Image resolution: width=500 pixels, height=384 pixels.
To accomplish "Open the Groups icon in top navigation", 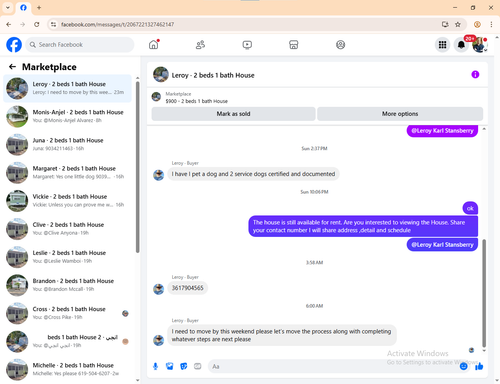I will click(x=340, y=45).
